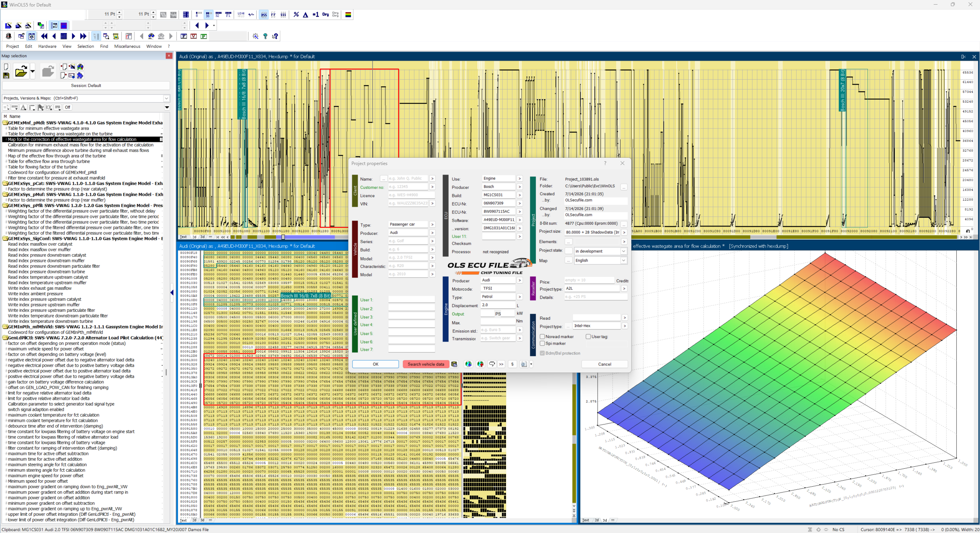The height and width of the screenshot is (533, 980).
Task: Click the Search vehicle data button
Action: pyautogui.click(x=426, y=364)
